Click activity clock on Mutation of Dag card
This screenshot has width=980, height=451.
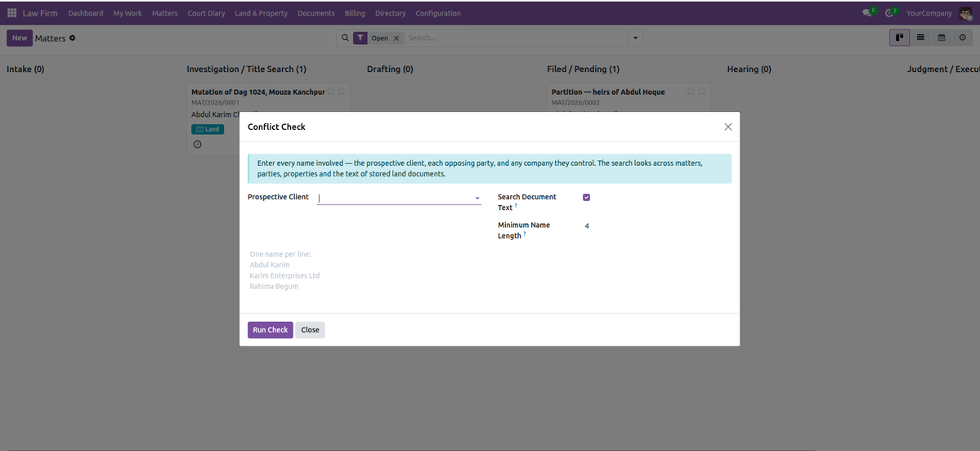pos(198,145)
